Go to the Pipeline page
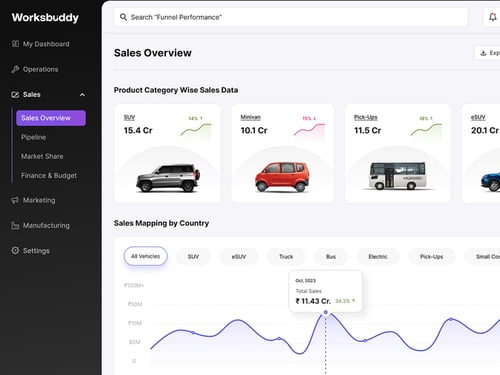This screenshot has width=500, height=375. coord(34,137)
